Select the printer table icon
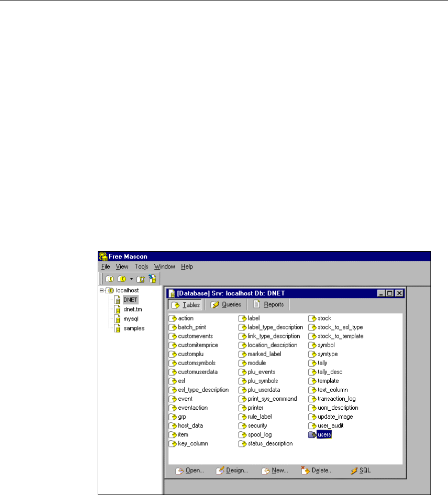The image size is (448, 495). click(x=243, y=408)
